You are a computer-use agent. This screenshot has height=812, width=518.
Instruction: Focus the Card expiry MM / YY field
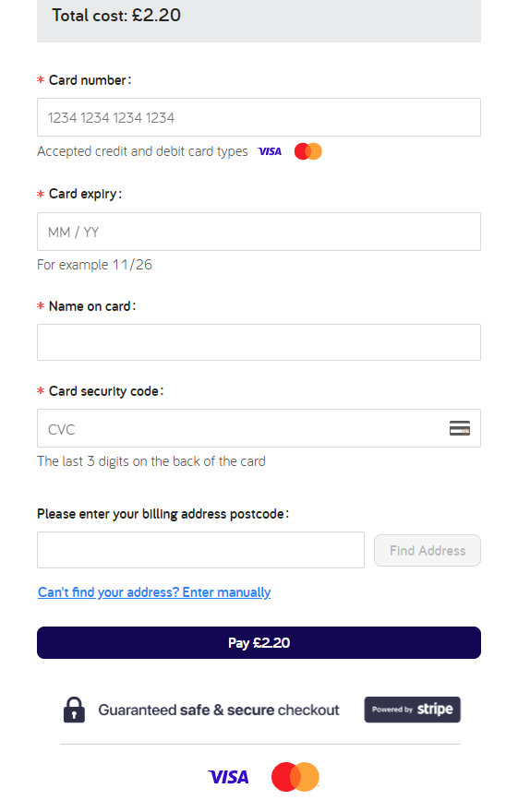point(259,232)
